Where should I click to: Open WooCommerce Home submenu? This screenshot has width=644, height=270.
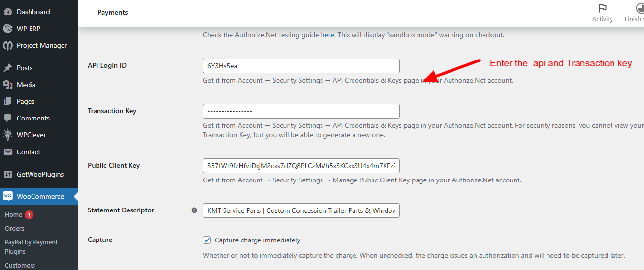[x=13, y=215]
